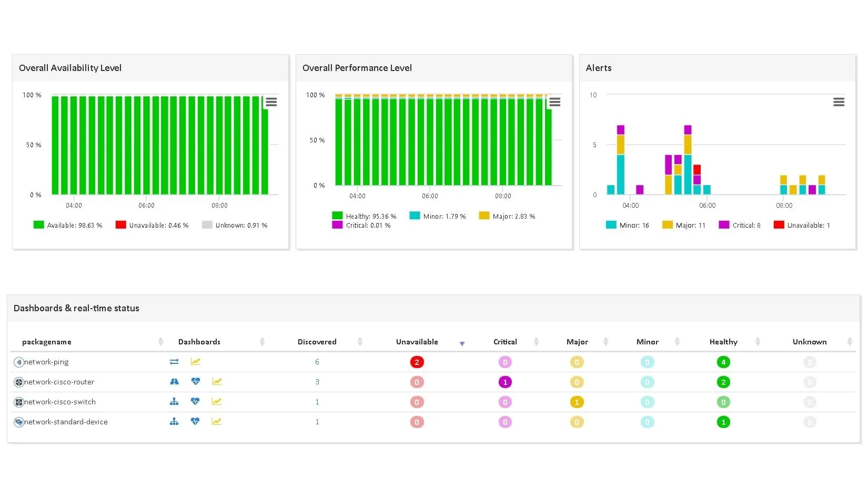Open network-cisco-switch topology dashboard icon
Screen dimensions: 868x489
[x=174, y=402]
